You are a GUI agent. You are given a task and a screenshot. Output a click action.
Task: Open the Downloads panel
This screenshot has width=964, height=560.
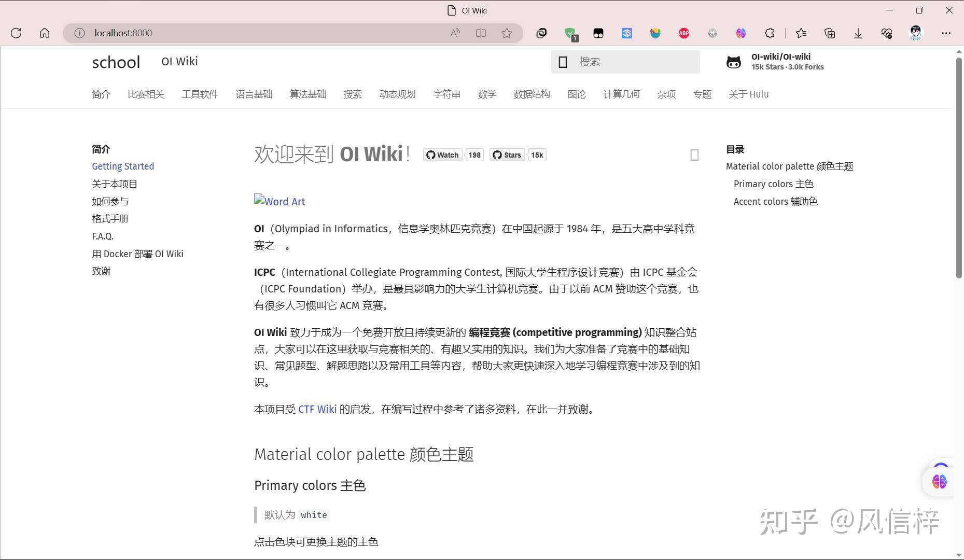click(858, 33)
